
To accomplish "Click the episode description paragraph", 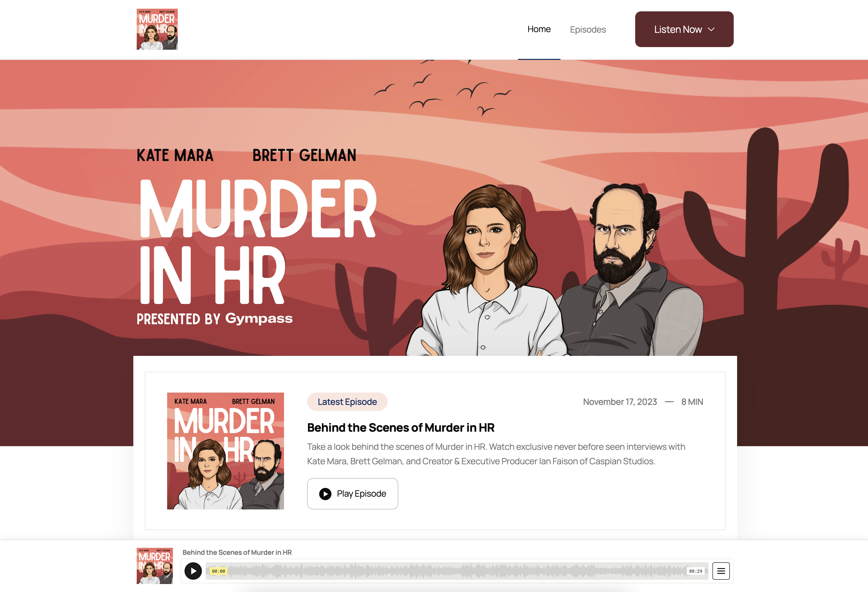I will tap(496, 454).
